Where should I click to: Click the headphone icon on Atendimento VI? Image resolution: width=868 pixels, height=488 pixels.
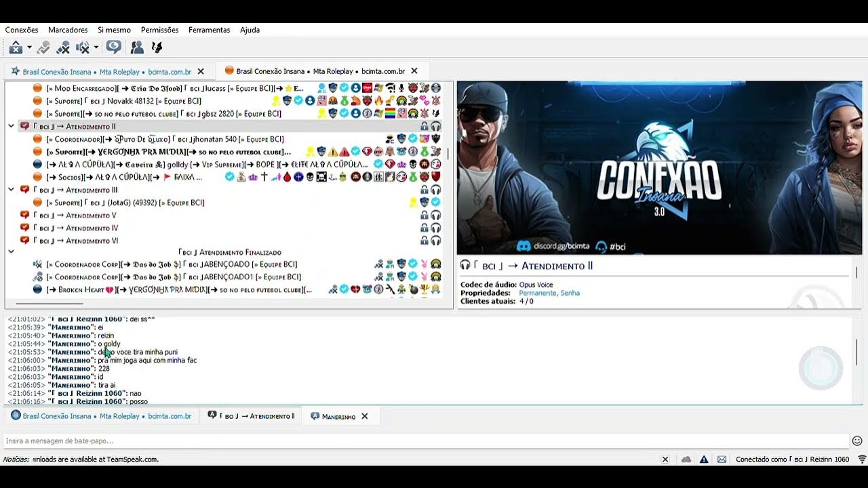pyautogui.click(x=436, y=241)
